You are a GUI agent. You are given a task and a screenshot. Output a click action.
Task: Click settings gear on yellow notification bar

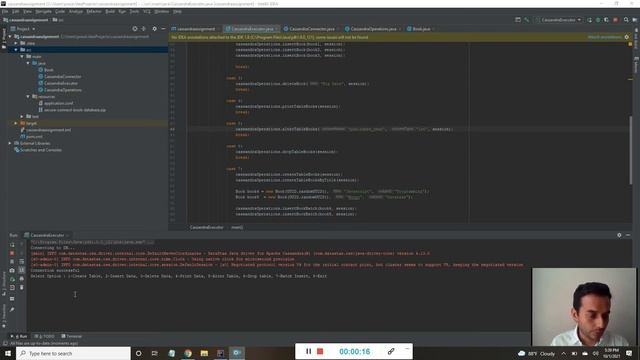pyautogui.click(x=627, y=37)
